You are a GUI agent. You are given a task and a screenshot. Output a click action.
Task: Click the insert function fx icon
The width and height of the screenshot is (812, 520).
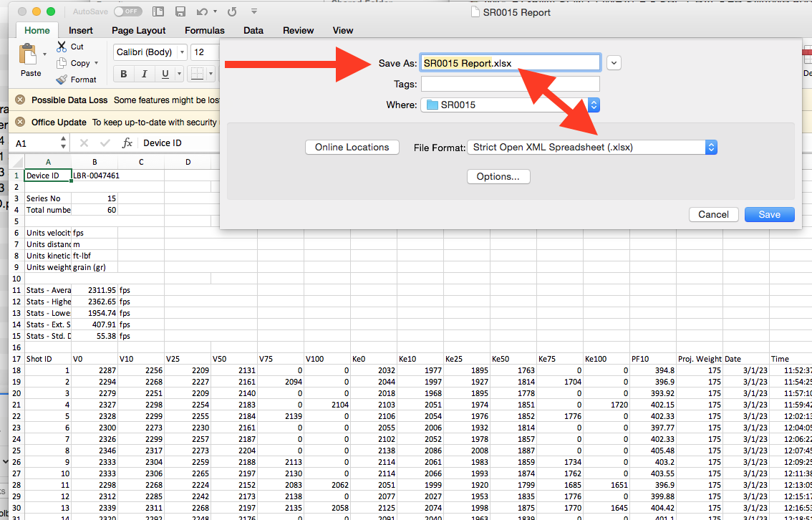point(127,143)
